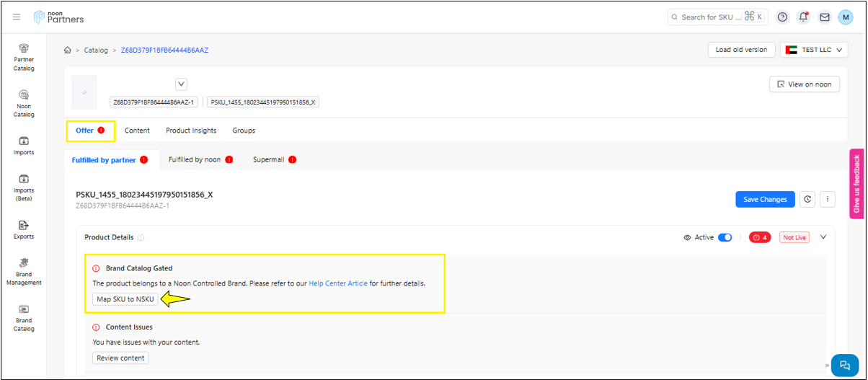The width and height of the screenshot is (868, 380).
Task: Expand the TEST LLC store dropdown
Action: point(814,50)
